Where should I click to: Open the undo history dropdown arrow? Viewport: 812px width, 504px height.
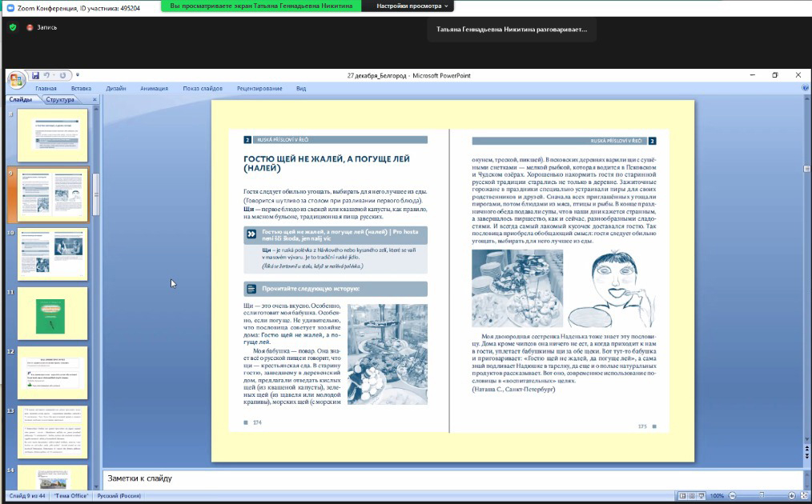(x=54, y=75)
